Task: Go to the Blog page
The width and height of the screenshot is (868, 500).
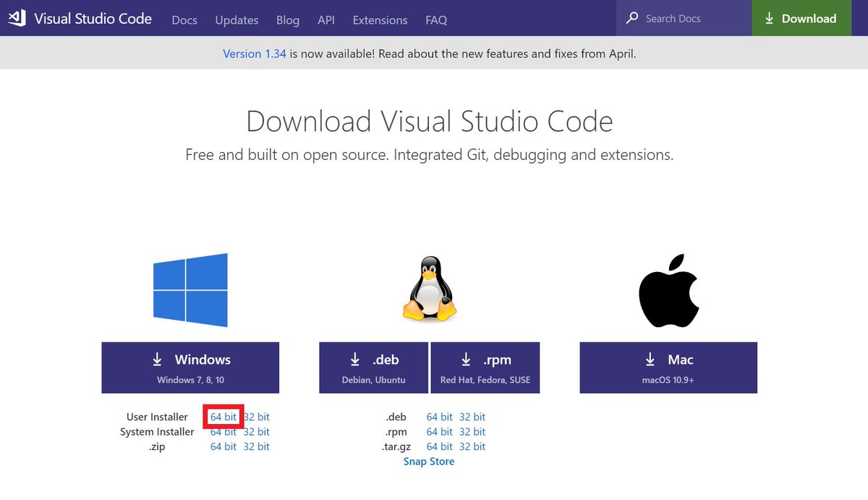Action: (288, 20)
